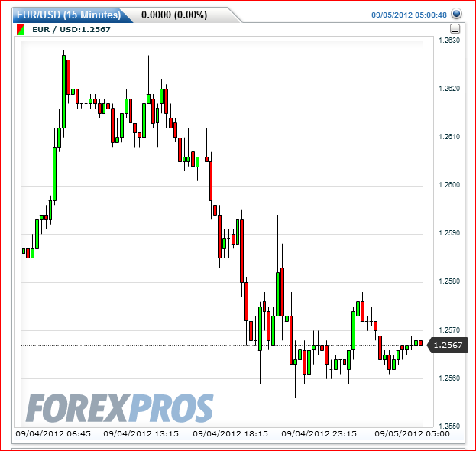This screenshot has height=451, width=476.
Task: Click the 09/04/2012 23:15 time label
Action: coord(319,433)
